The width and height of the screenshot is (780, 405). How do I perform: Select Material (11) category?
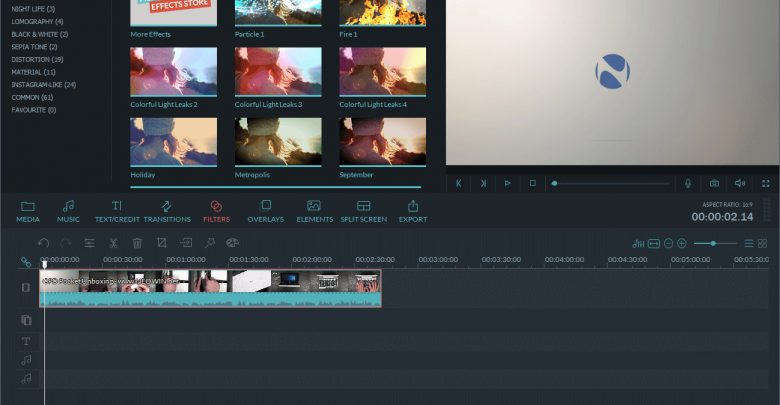(33, 72)
